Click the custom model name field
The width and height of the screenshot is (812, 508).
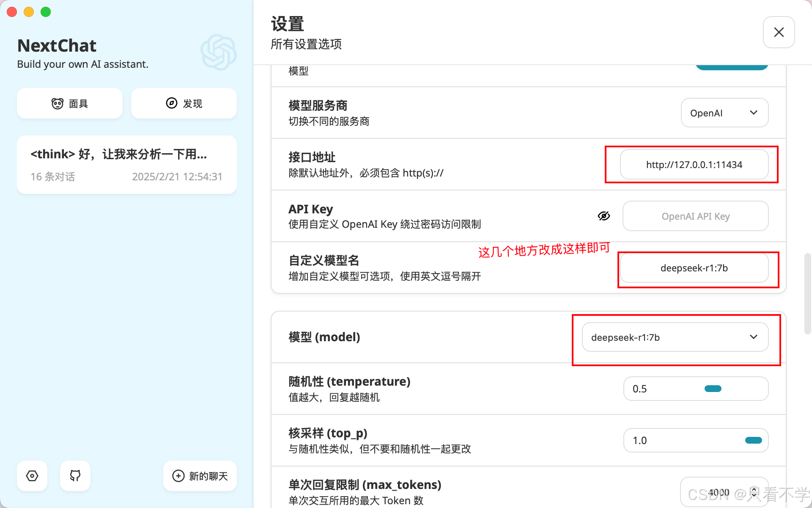pyautogui.click(x=694, y=268)
